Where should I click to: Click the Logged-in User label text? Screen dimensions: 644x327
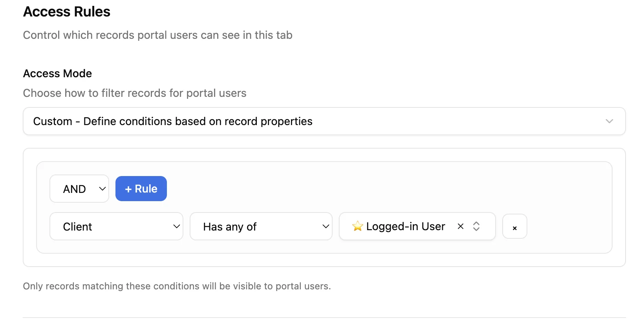(405, 226)
